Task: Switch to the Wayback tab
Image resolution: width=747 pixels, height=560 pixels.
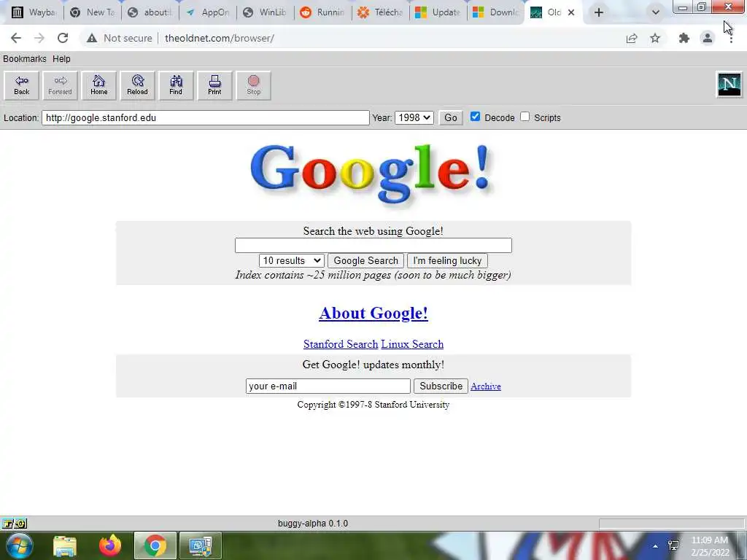Action: tap(34, 12)
